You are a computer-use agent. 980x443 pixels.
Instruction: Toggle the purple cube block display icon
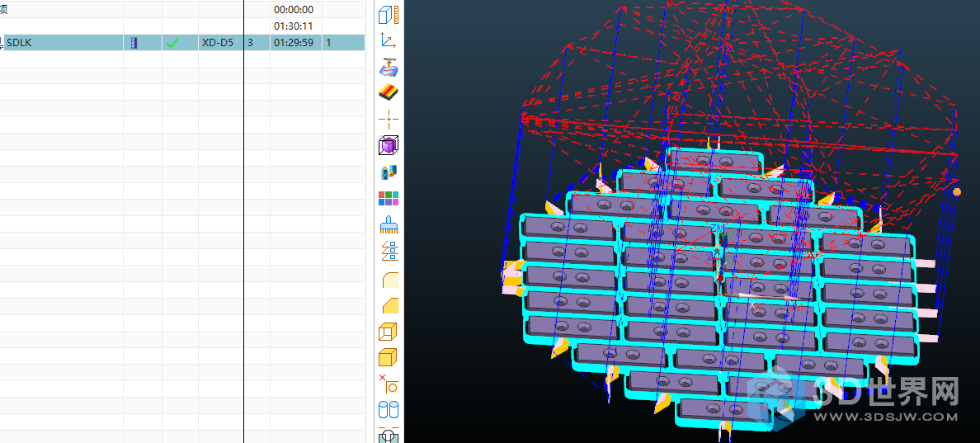[x=389, y=145]
